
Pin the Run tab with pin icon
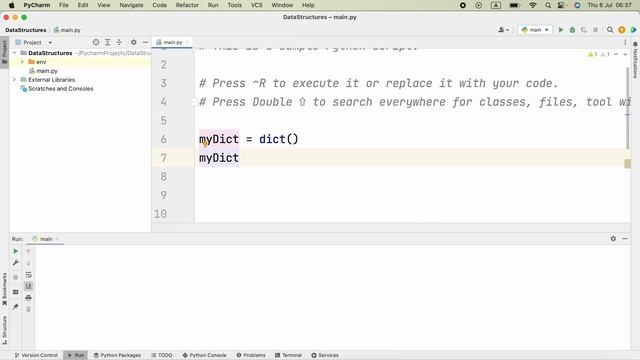coord(16,307)
